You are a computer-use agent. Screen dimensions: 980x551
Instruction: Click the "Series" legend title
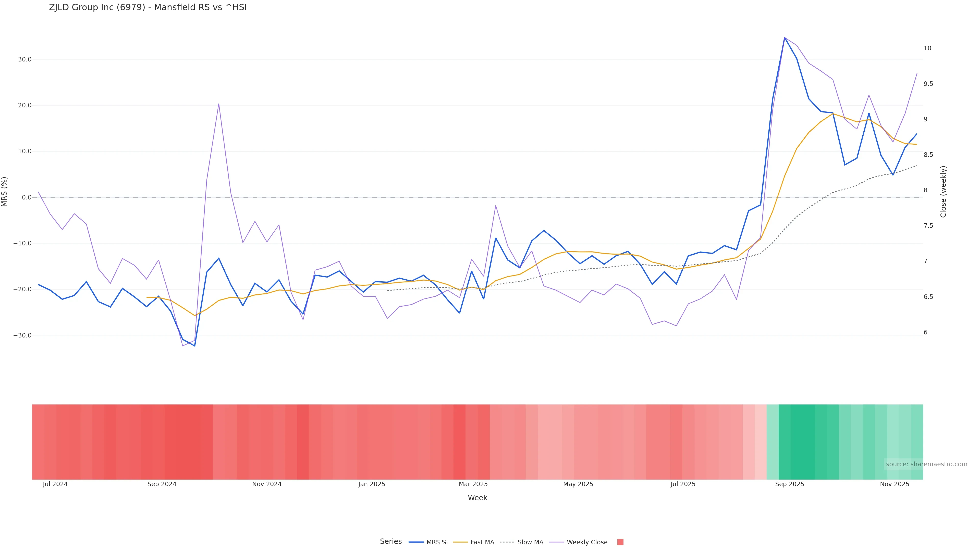391,542
